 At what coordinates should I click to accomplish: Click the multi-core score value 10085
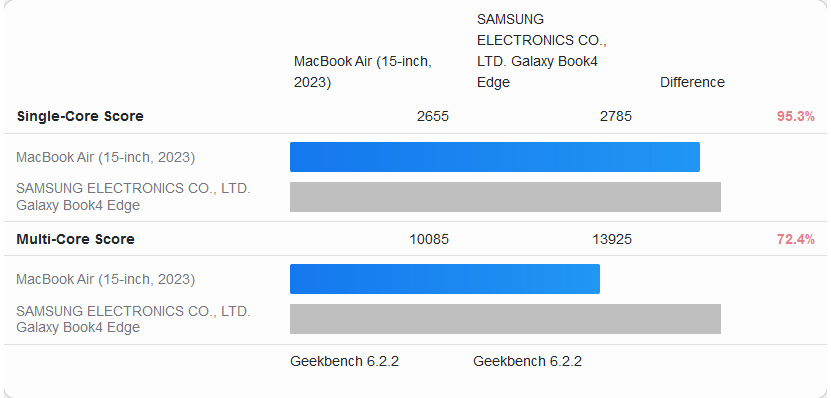pyautogui.click(x=429, y=239)
